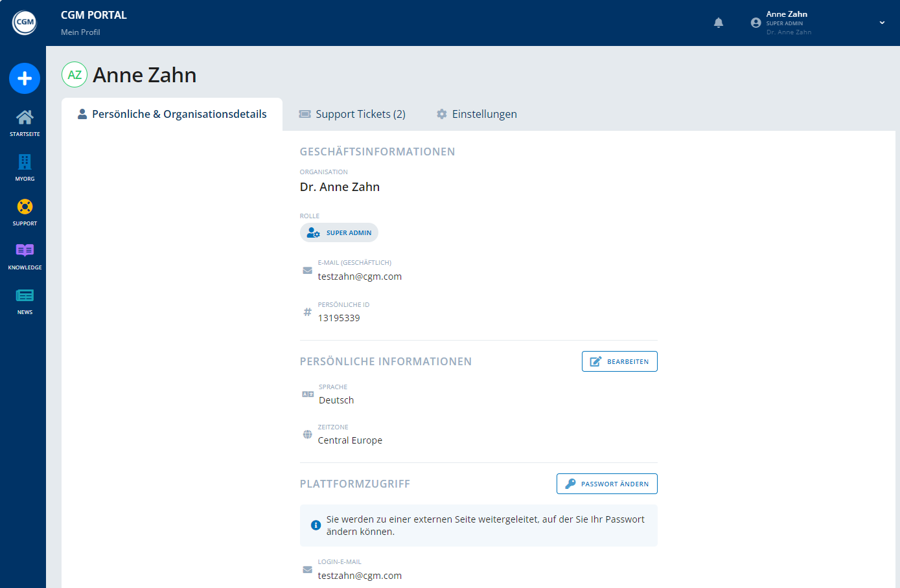Open the Knowledge book icon
The height and width of the screenshot is (588, 900).
point(24,251)
